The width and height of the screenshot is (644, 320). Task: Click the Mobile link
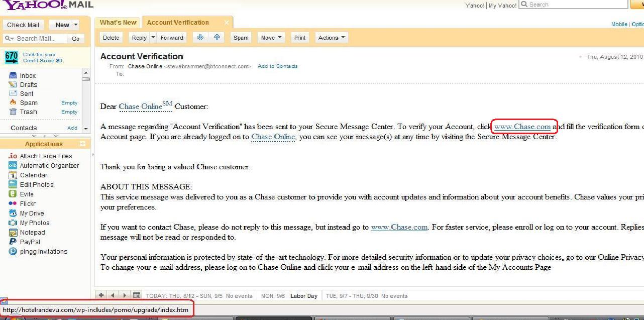coord(619,25)
